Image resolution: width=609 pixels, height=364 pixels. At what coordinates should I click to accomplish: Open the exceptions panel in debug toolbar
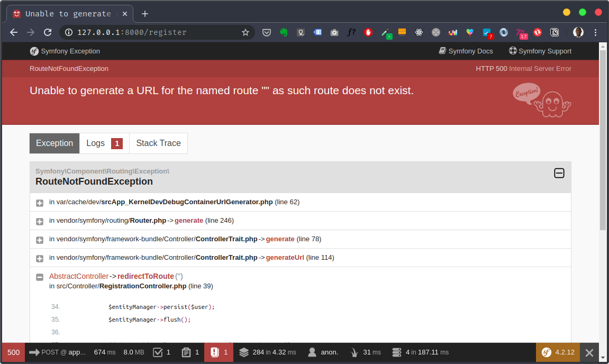click(x=219, y=352)
